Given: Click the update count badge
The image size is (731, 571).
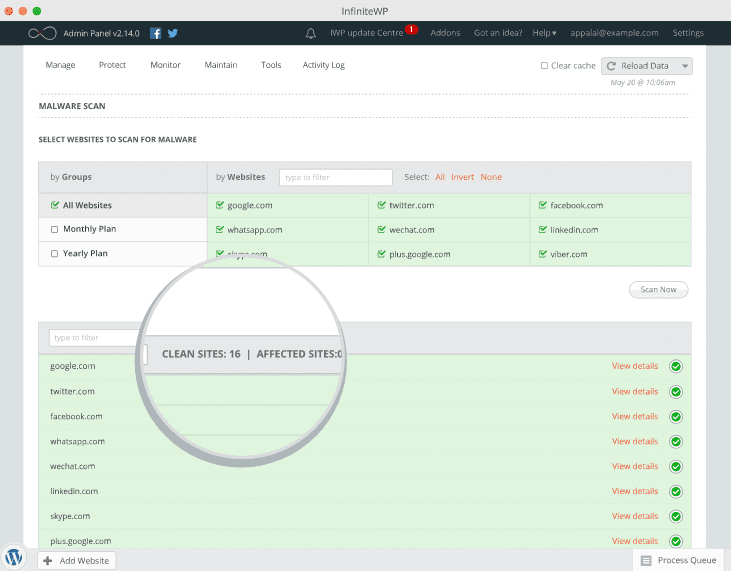Looking at the screenshot, I should [x=411, y=29].
